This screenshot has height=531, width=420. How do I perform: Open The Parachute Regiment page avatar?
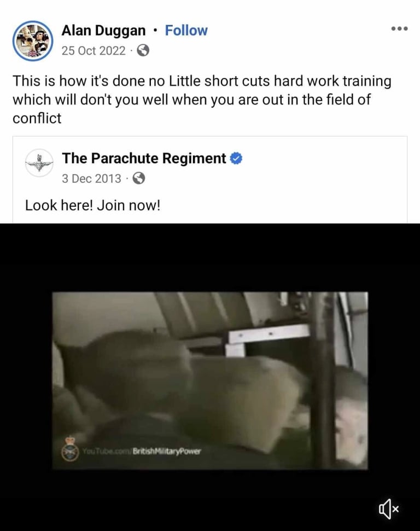(x=39, y=163)
